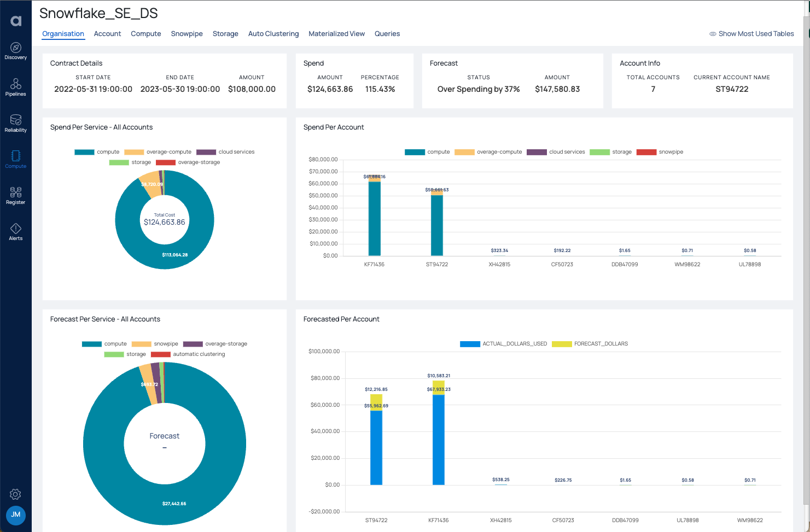
Task: Click the spend percentage 115.43%
Action: 380,89
